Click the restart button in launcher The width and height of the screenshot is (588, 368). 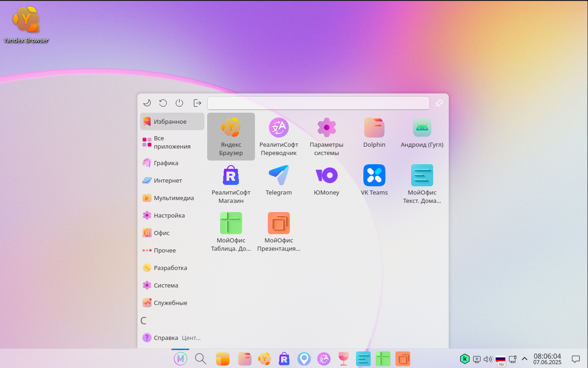(163, 103)
